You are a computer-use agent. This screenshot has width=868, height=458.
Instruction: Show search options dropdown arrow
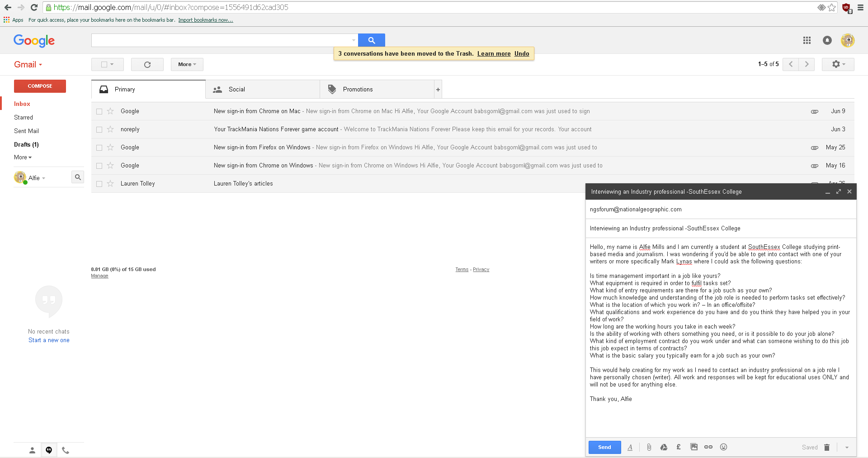354,40
